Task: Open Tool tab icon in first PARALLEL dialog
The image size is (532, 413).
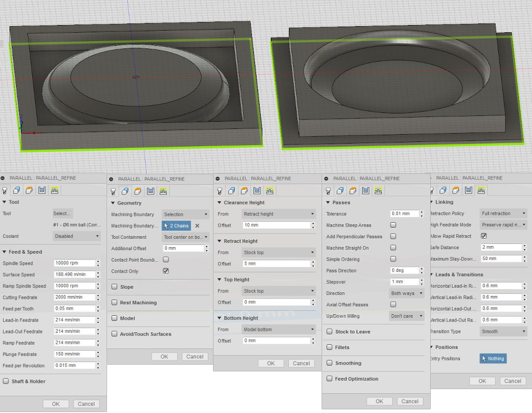Action: point(5,190)
